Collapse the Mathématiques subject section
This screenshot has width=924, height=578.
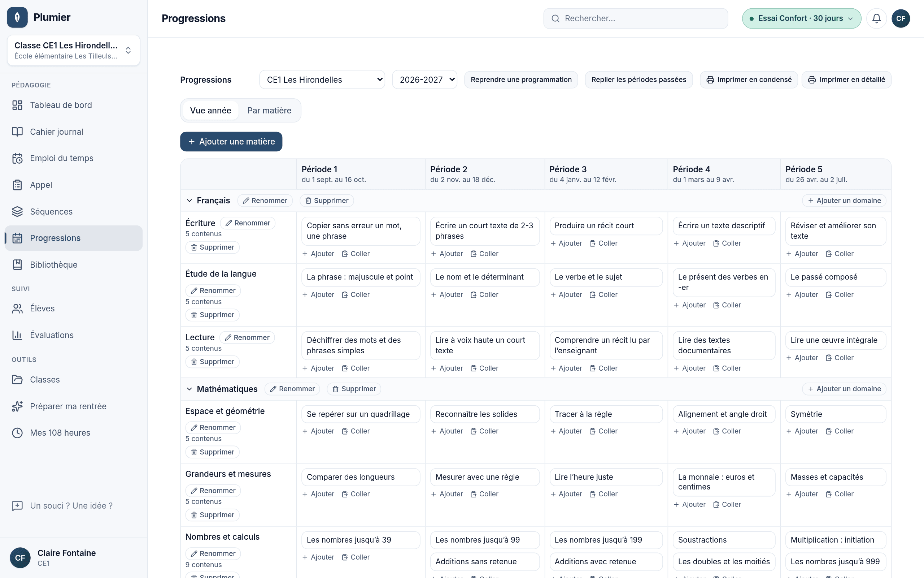pyautogui.click(x=189, y=389)
